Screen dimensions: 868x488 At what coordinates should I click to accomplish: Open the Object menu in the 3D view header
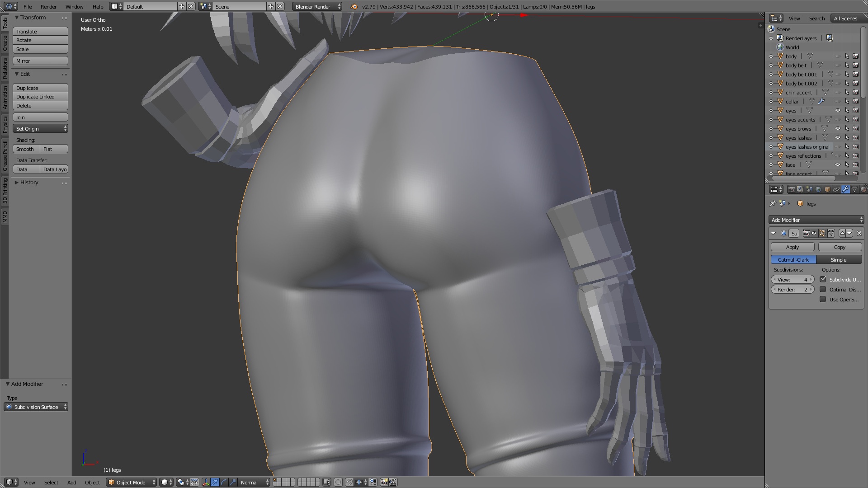click(x=92, y=482)
